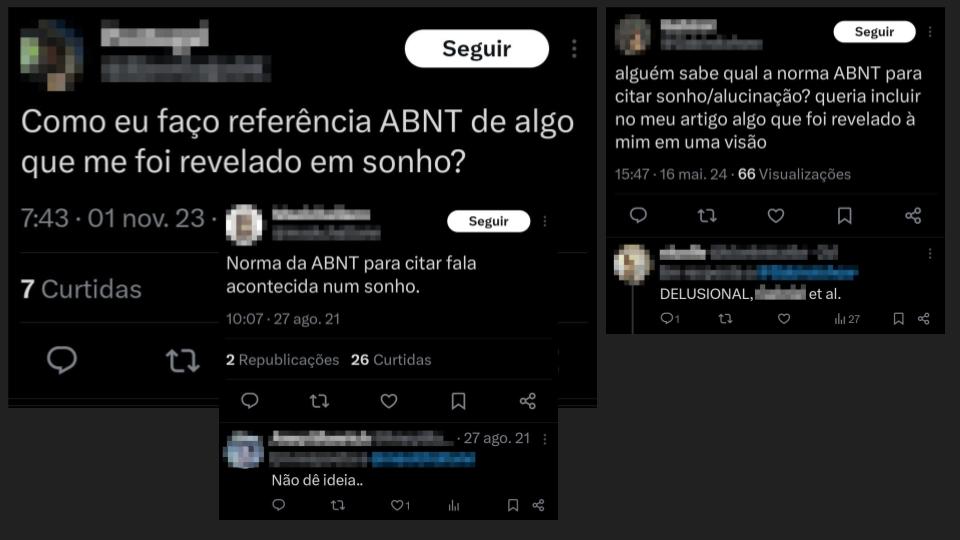Open the 7 Curtidas list
This screenshot has height=540, width=960.
[x=81, y=289]
